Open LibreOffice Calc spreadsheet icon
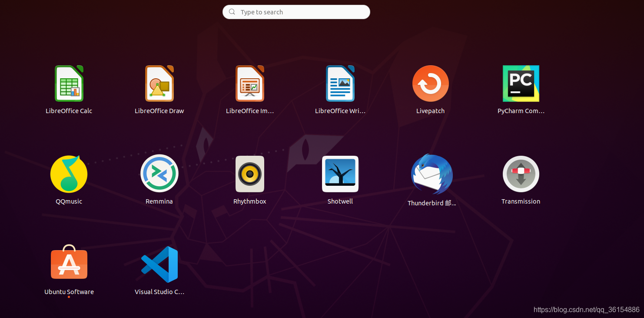 tap(69, 84)
